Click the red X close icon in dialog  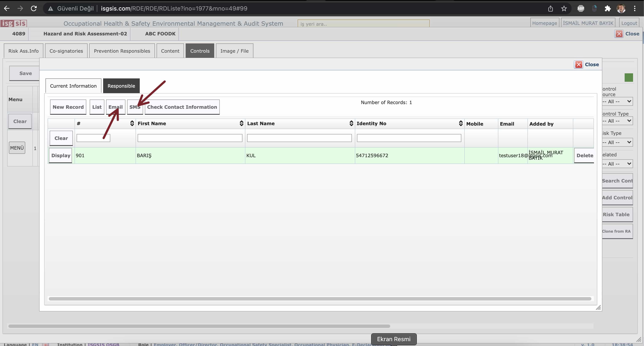pyautogui.click(x=579, y=65)
